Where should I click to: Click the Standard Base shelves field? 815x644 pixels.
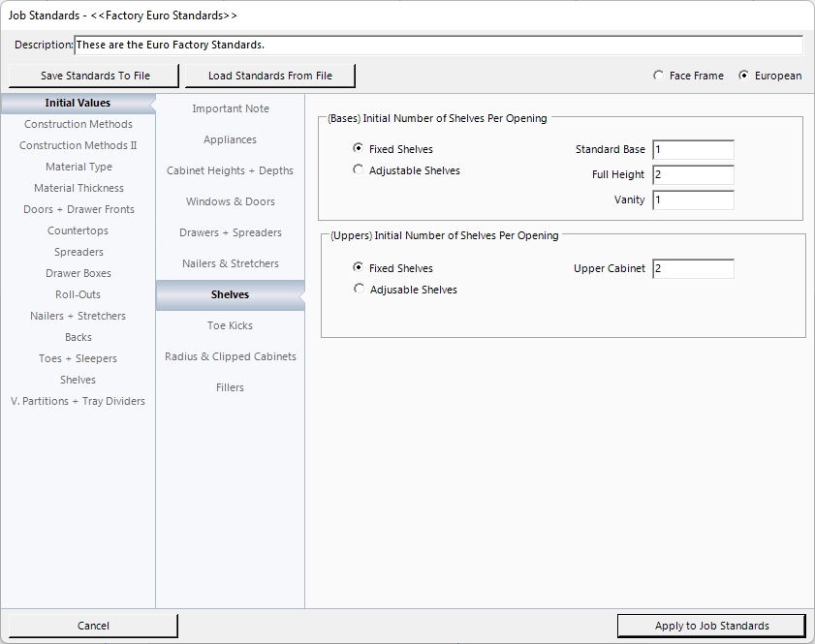693,150
